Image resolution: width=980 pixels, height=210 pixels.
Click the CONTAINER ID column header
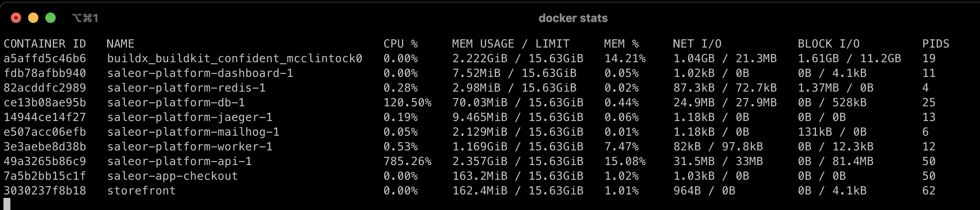point(45,44)
